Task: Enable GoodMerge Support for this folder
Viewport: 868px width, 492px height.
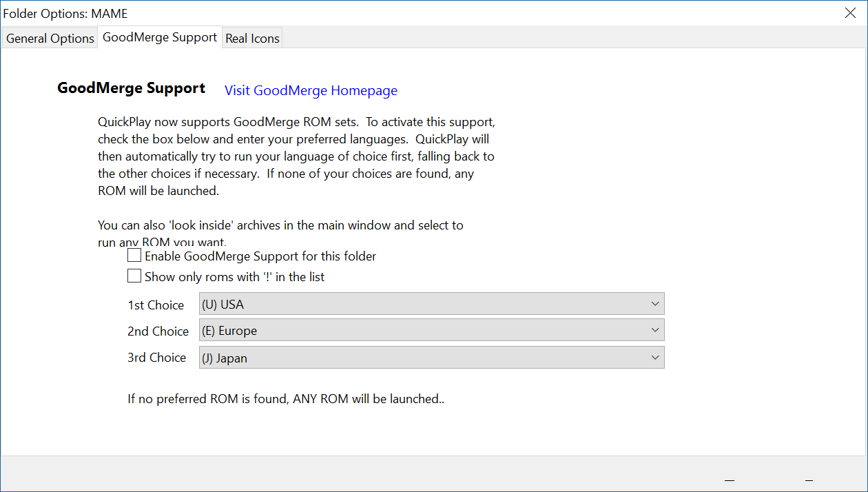Action: coord(134,256)
